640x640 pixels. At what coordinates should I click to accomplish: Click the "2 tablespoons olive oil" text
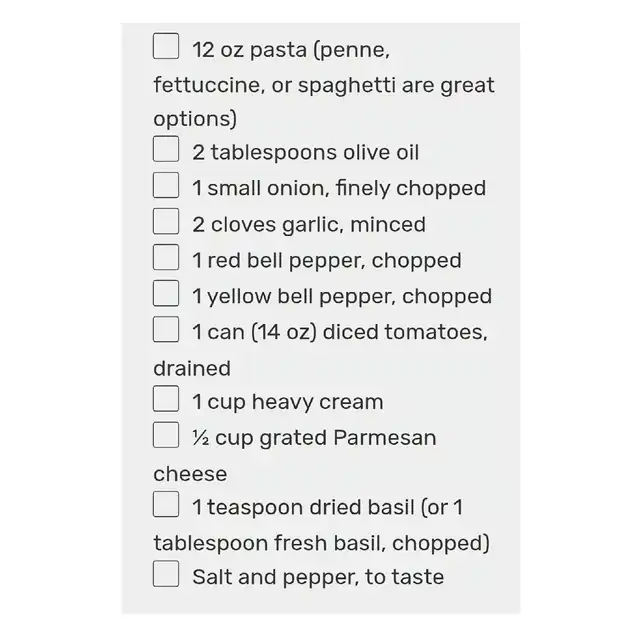[x=306, y=153]
